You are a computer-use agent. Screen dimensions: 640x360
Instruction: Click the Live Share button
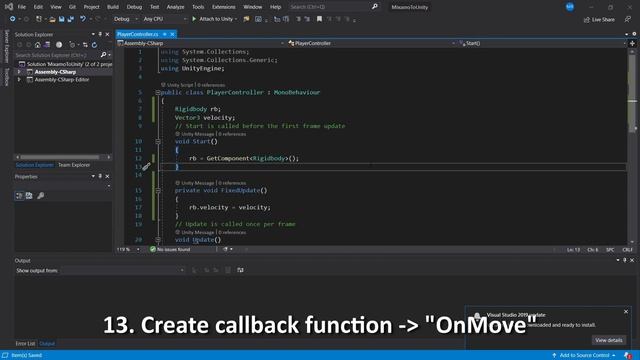[x=599, y=19]
